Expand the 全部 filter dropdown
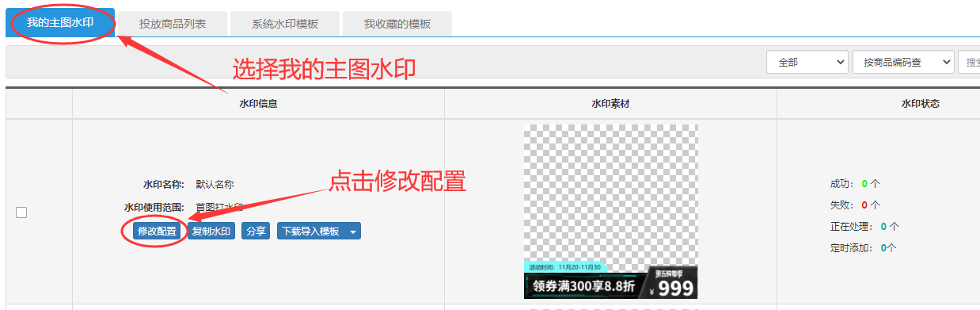 [x=807, y=62]
